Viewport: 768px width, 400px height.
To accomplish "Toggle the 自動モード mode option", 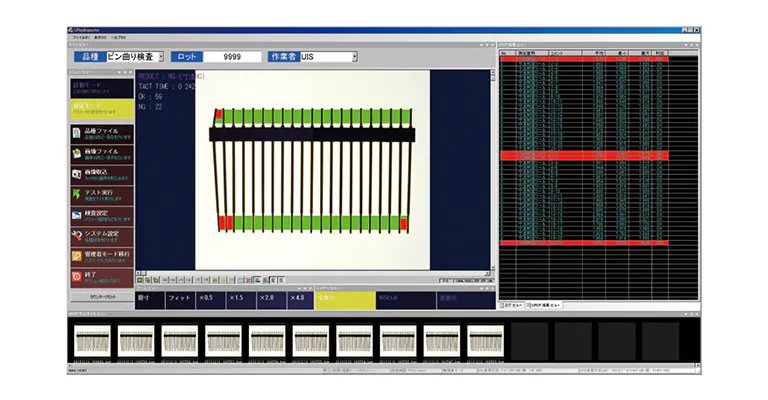I will pos(100,88).
